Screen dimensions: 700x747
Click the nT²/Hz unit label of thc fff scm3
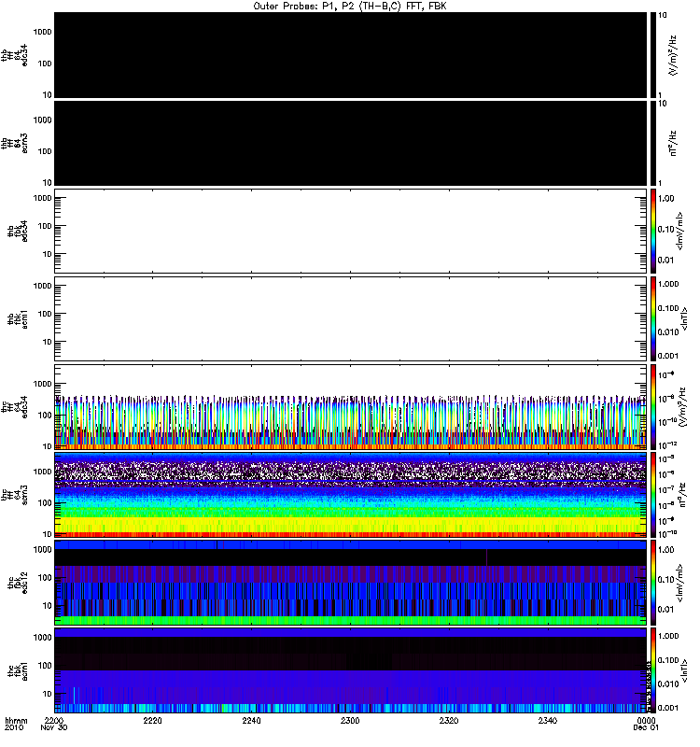click(x=682, y=495)
